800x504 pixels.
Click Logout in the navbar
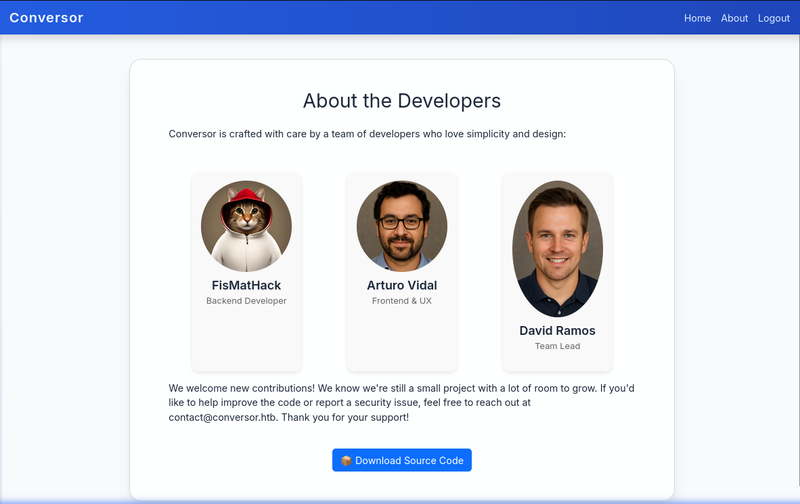(x=773, y=18)
